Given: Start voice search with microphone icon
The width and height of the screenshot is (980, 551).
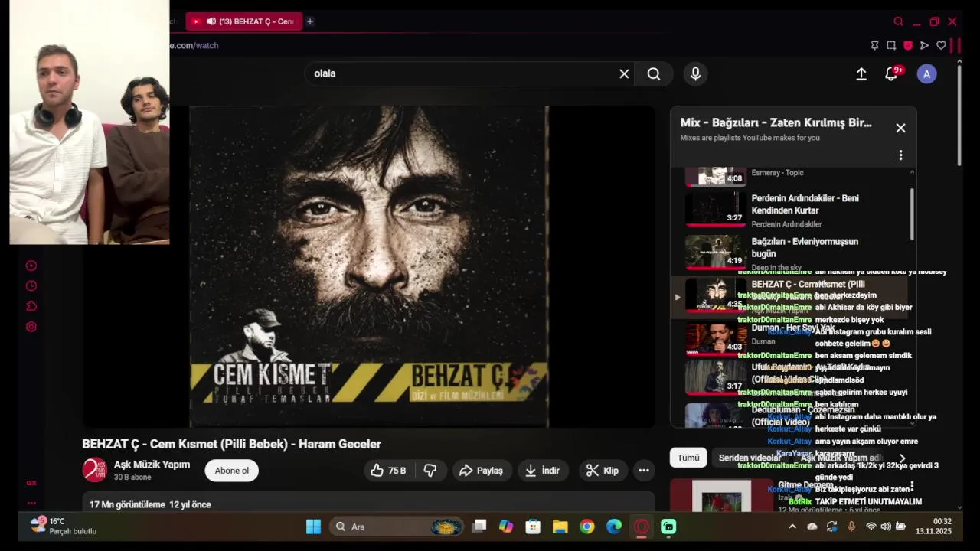Looking at the screenshot, I should click(x=695, y=73).
